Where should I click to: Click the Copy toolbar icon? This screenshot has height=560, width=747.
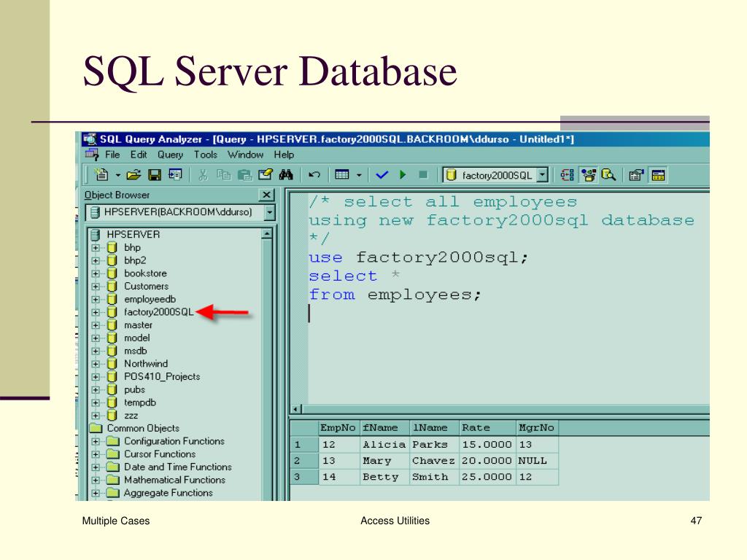223,175
